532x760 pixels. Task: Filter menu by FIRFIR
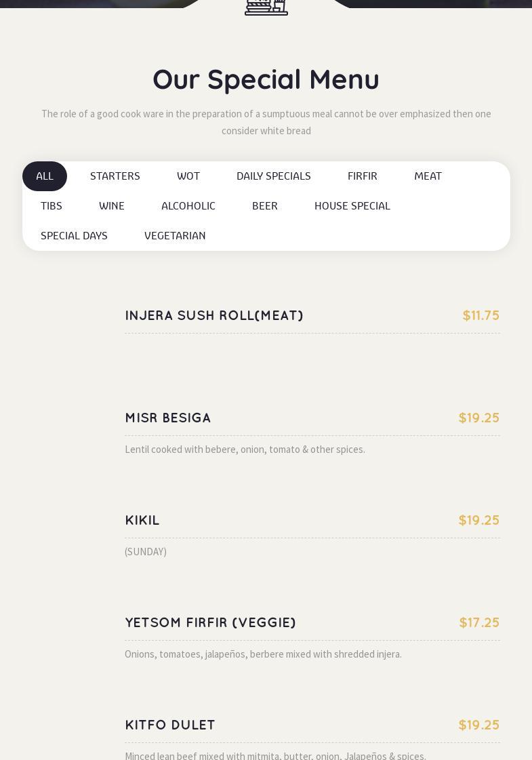(362, 176)
